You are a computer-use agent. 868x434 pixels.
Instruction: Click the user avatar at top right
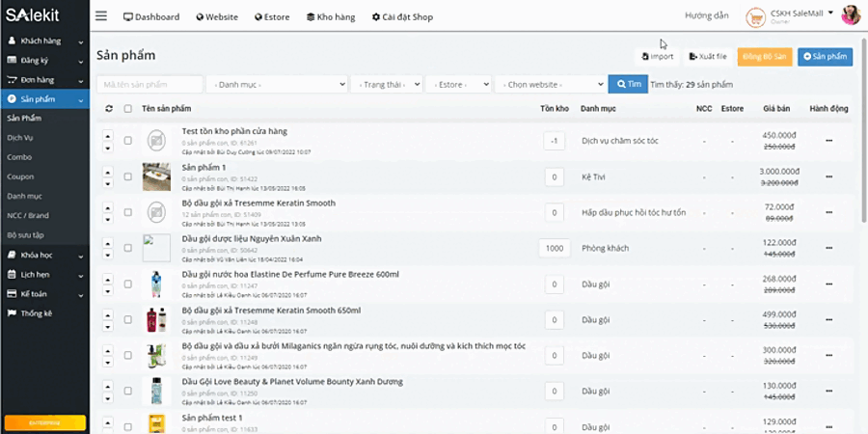(x=851, y=15)
